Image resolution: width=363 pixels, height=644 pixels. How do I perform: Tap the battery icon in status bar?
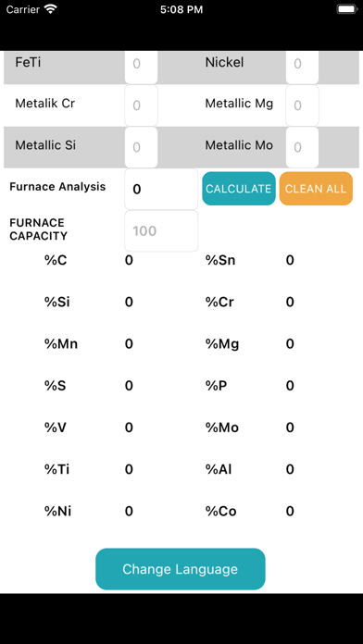click(x=346, y=9)
